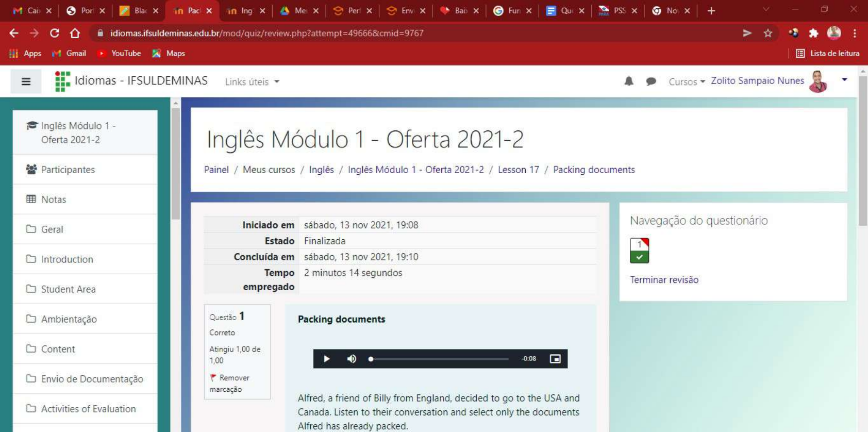Viewport: 868px width, 432px height.
Task: Play the Packing documents audio
Action: click(326, 359)
